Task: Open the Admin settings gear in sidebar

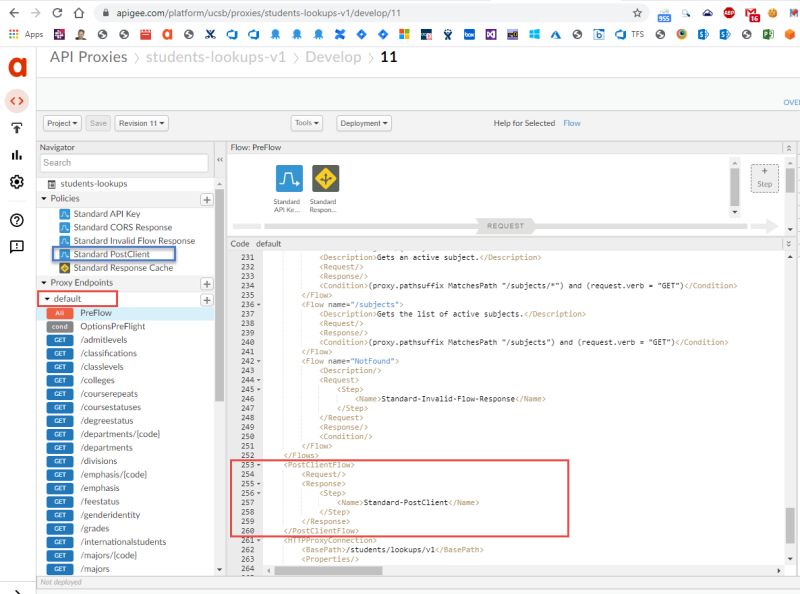Action: 17,182
